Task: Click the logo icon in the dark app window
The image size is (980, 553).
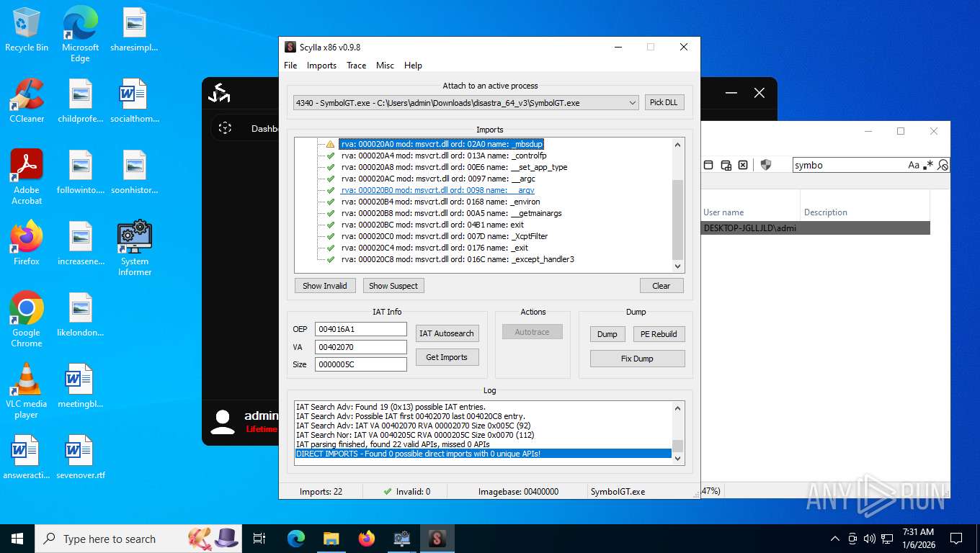Action: pos(219,93)
